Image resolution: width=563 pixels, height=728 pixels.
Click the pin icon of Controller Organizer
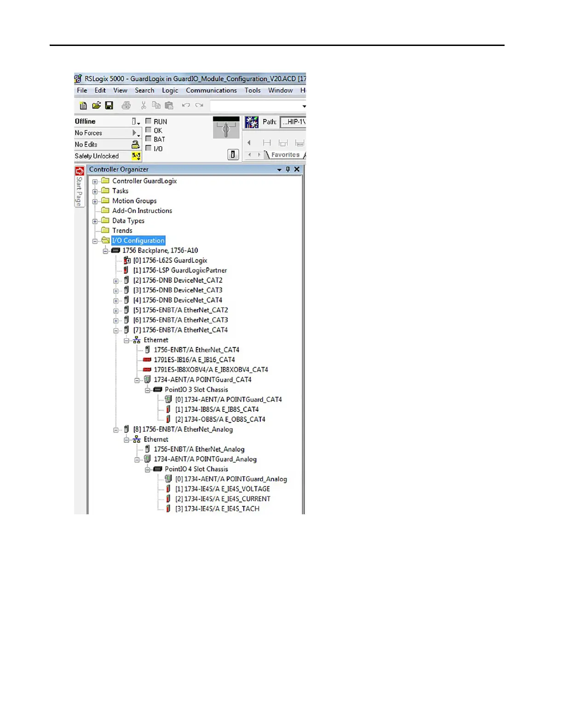[288, 169]
